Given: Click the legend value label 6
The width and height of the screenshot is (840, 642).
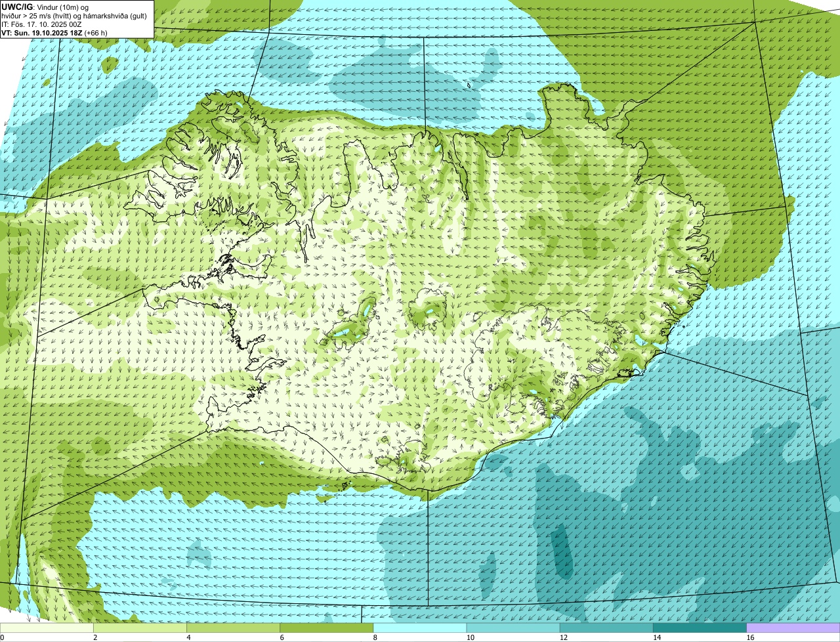Looking at the screenshot, I should click(x=282, y=637).
